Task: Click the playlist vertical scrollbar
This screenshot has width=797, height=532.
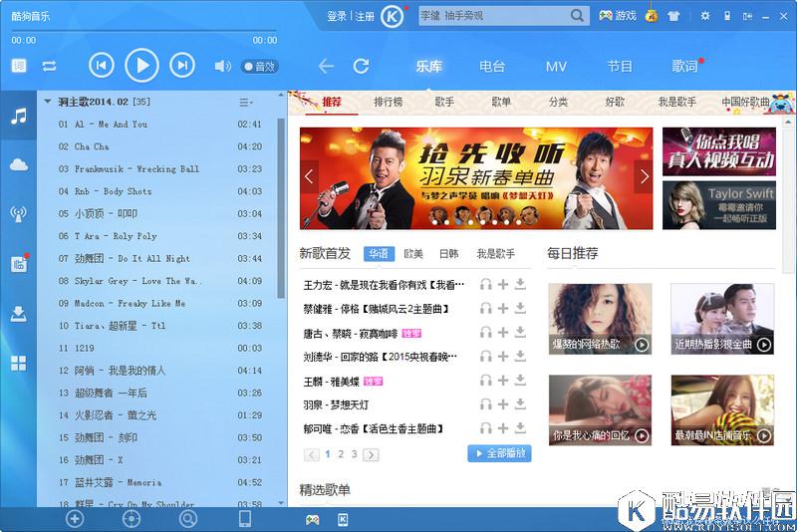Action: [x=281, y=208]
